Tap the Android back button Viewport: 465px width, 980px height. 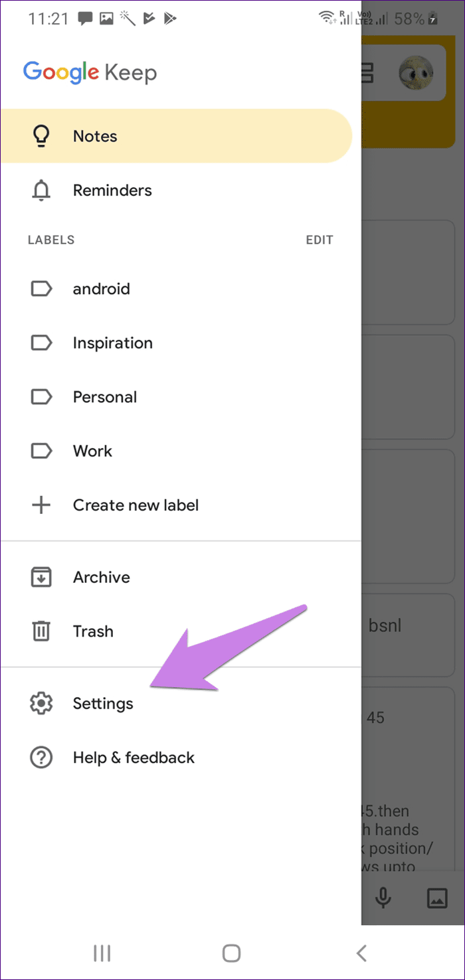pos(361,953)
